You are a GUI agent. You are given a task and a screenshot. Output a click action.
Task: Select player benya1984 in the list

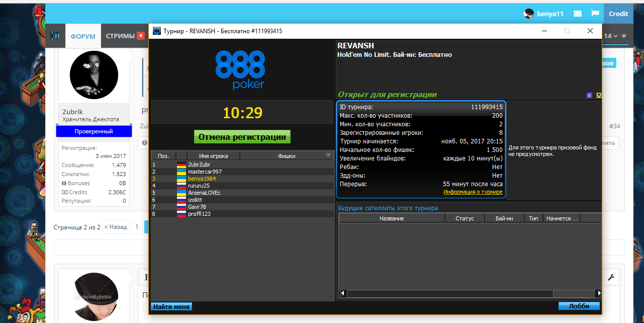242,179
